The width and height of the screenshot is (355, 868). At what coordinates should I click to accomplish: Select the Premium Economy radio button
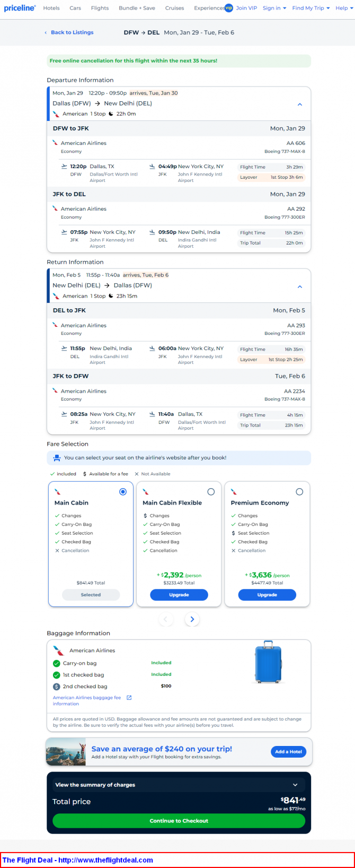299,492
